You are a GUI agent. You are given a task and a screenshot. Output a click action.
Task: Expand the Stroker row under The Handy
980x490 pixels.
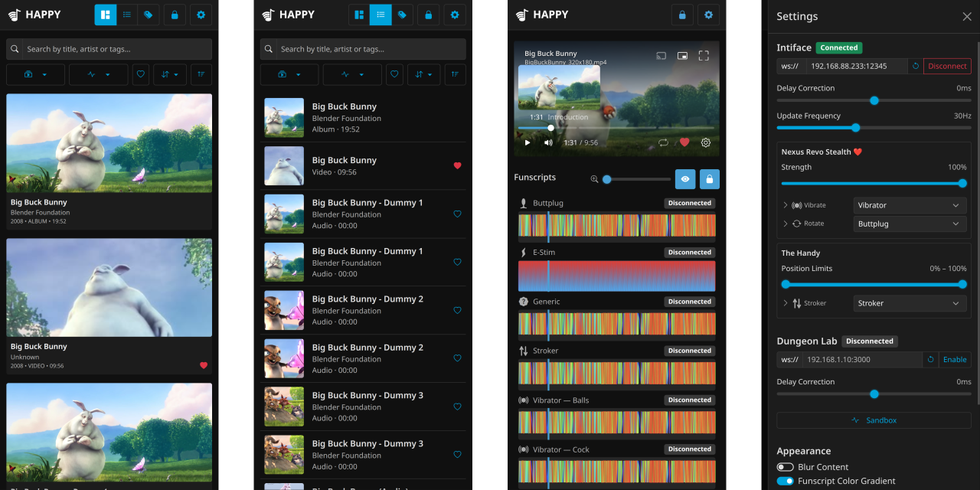pyautogui.click(x=786, y=303)
